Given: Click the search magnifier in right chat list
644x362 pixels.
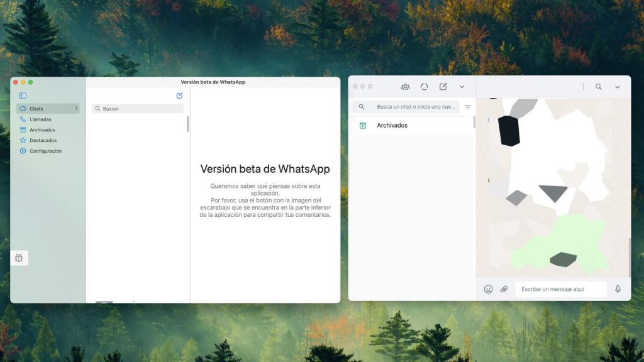Looking at the screenshot, I should pos(362,107).
